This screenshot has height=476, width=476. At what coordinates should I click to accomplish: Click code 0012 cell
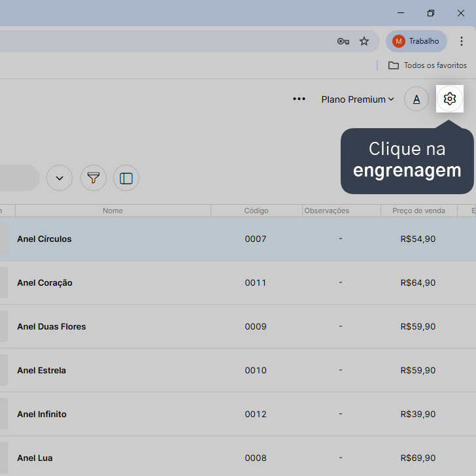(x=256, y=414)
